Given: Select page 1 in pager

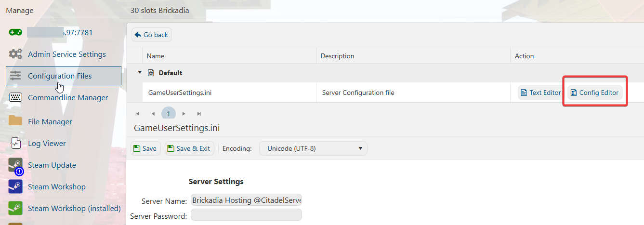Looking at the screenshot, I should click(169, 114).
